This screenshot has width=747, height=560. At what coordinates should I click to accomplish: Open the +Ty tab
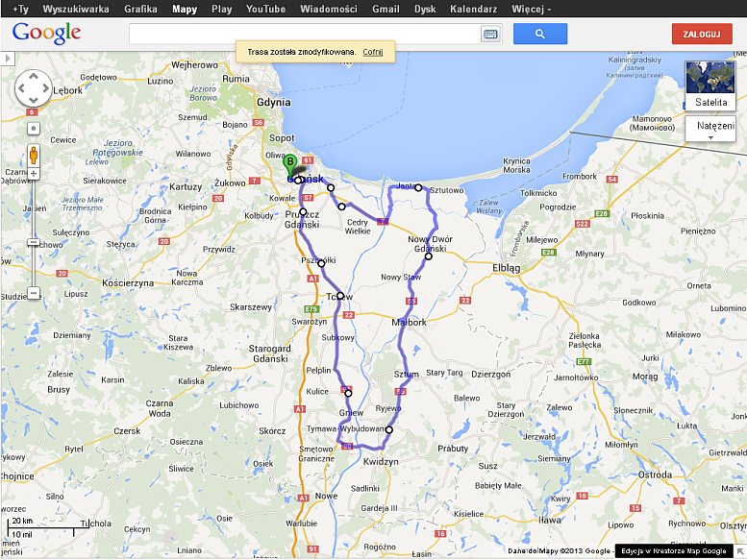[20, 9]
